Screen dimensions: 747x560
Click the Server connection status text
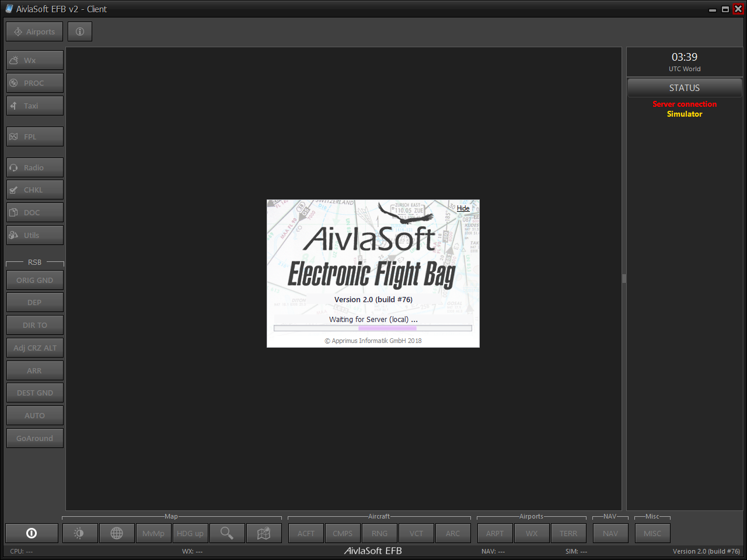685,104
